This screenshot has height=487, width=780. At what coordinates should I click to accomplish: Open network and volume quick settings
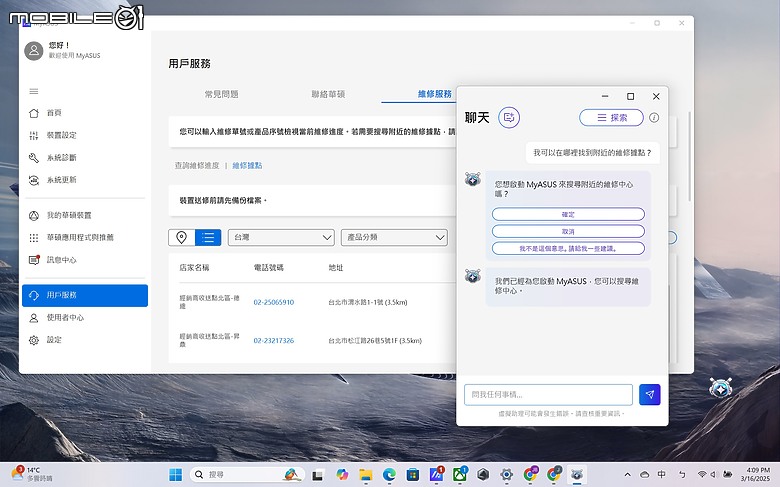click(x=715, y=474)
